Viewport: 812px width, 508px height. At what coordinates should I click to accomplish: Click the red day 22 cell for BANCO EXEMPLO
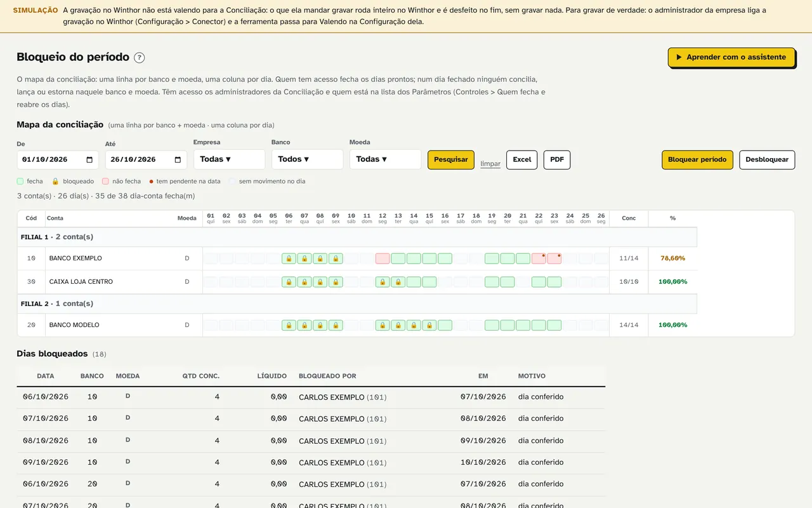[539, 258]
